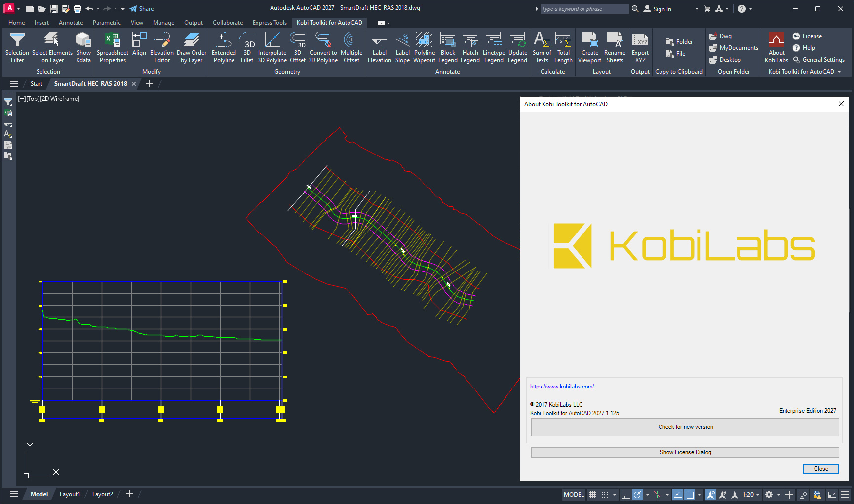Expand the polar tracking options arrow
Screen dimensions: 854x504
click(x=648, y=494)
